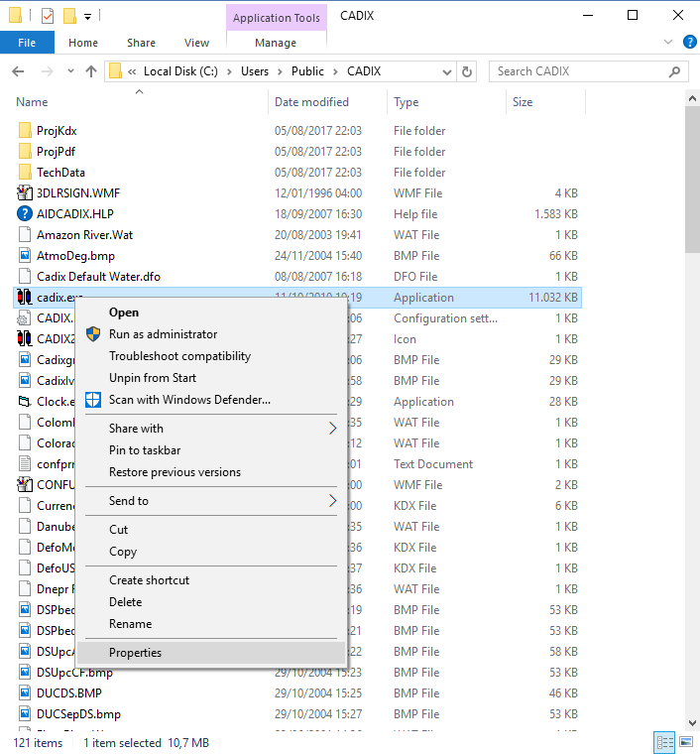Select the DSUpcCF.bmp file name

(74, 673)
